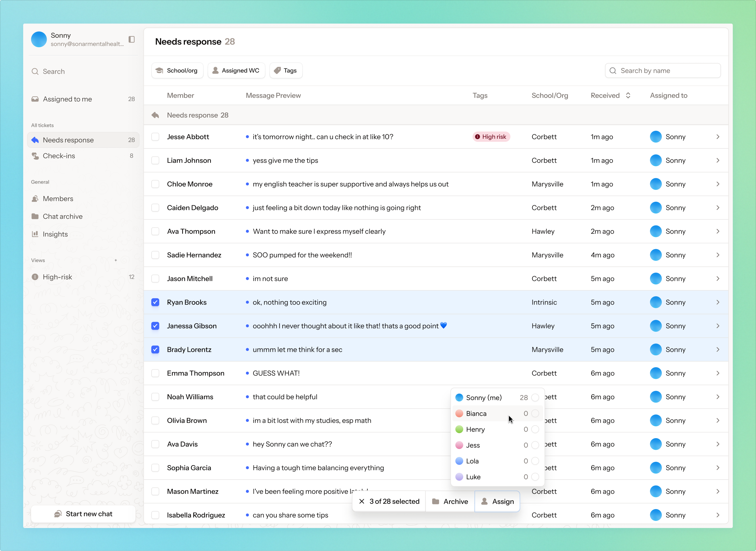Viewport: 756px width, 551px height.
Task: Click the Chat archive folder icon
Action: click(x=35, y=216)
